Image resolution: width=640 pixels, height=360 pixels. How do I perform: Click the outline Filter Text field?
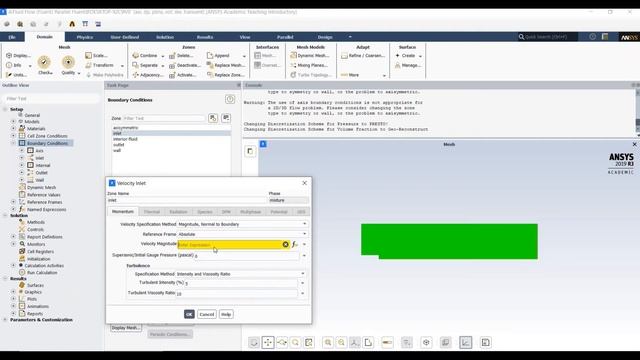tap(52, 98)
